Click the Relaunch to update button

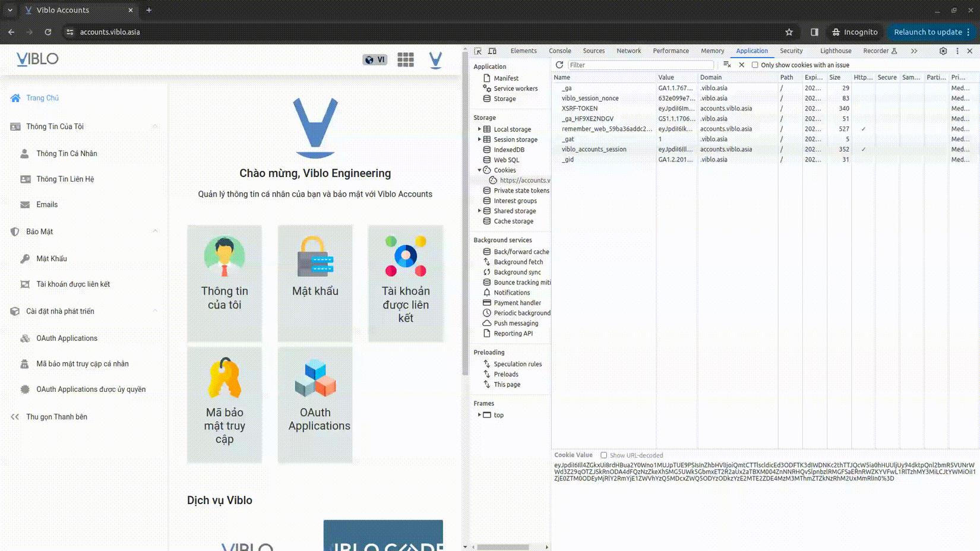tap(931, 32)
